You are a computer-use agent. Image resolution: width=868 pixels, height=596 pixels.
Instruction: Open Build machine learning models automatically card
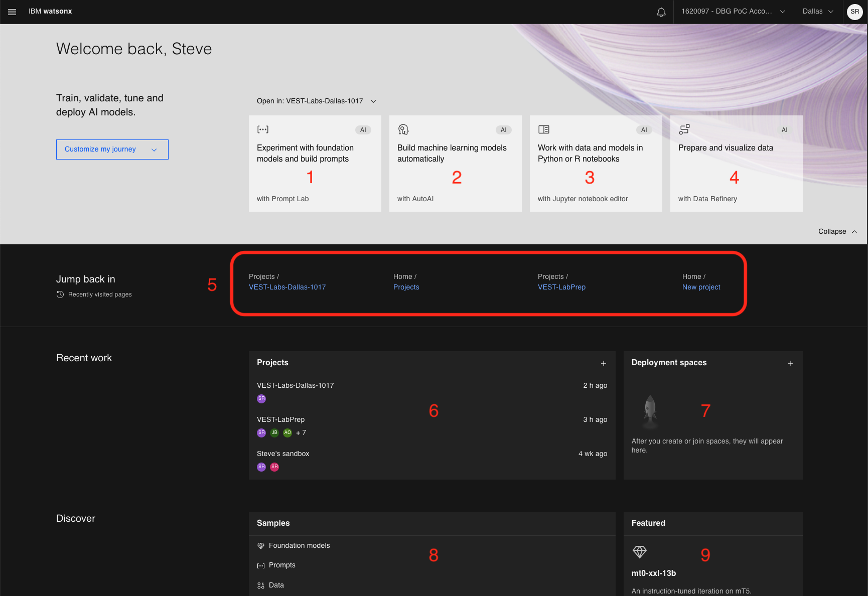456,164
